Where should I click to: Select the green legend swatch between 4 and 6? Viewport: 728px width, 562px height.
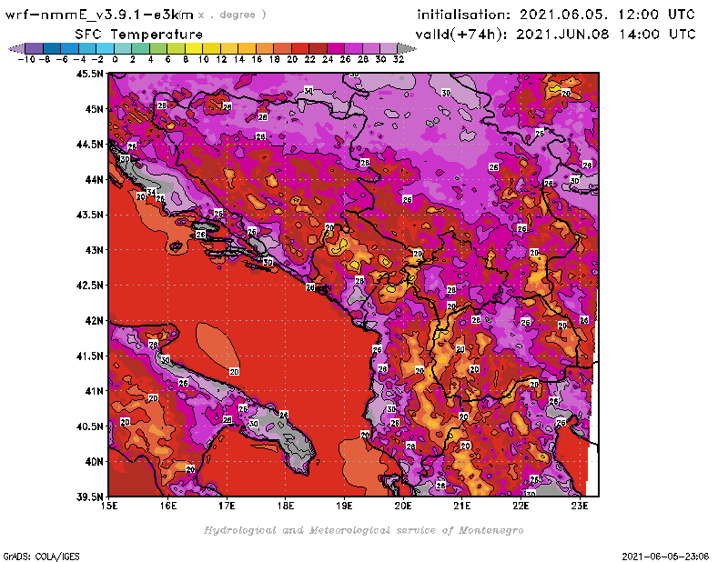158,48
